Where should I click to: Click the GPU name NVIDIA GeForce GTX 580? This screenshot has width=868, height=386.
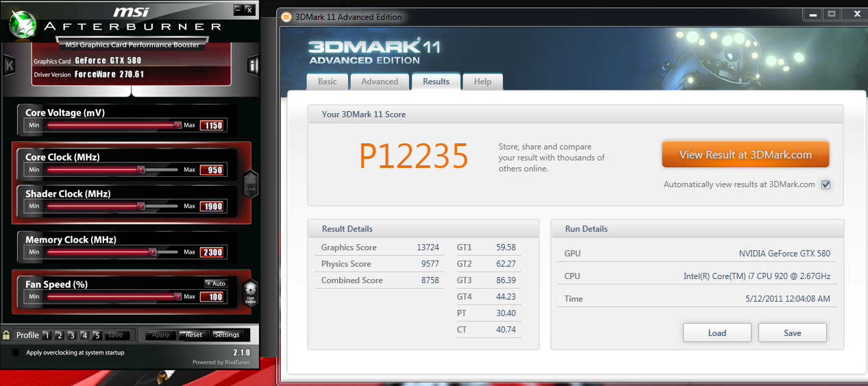784,254
